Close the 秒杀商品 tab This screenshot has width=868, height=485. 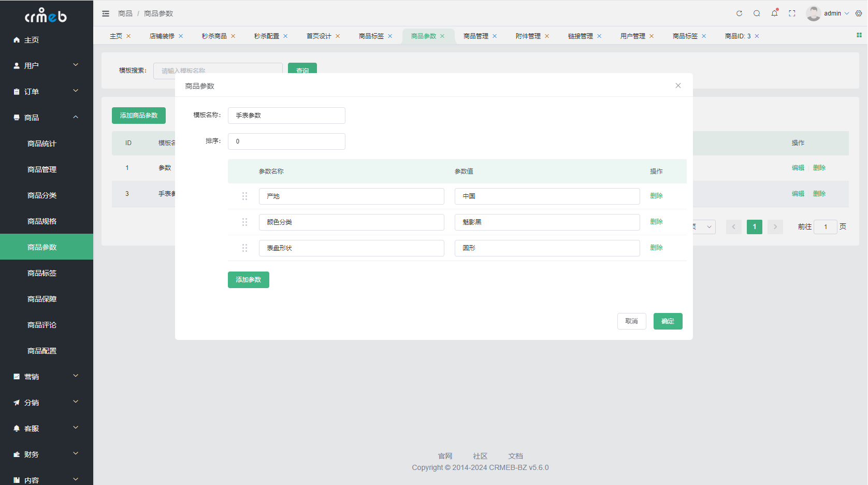coord(233,36)
